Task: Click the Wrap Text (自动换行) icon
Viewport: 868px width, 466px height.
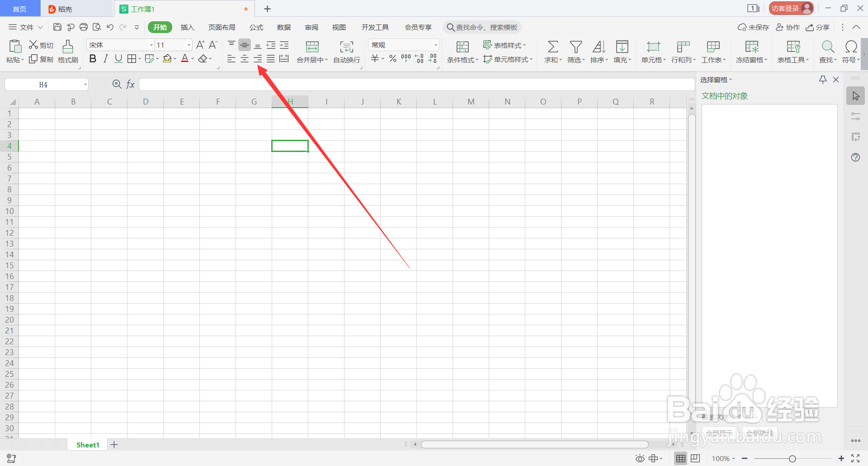Action: (x=347, y=47)
